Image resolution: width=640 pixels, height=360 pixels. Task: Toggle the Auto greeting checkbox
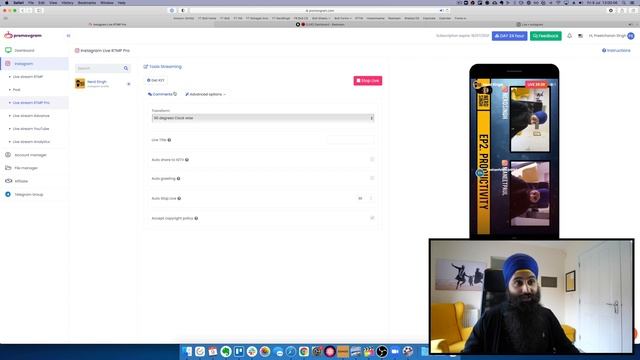372,178
